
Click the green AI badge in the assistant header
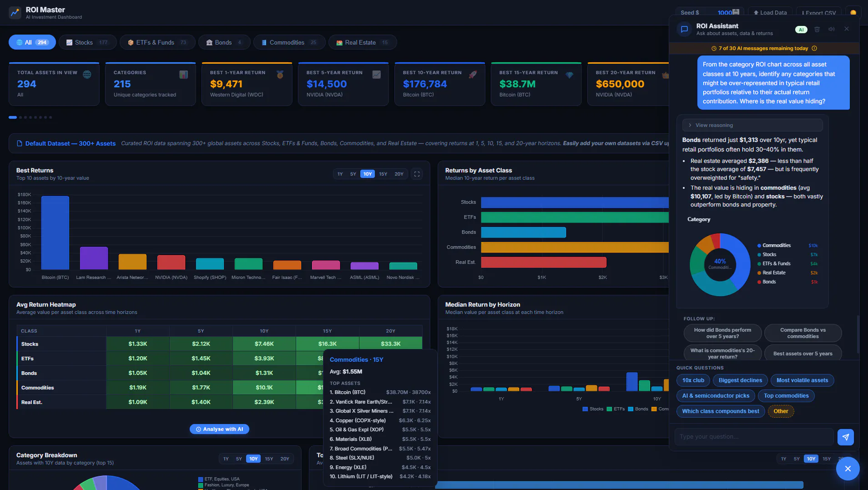point(801,30)
